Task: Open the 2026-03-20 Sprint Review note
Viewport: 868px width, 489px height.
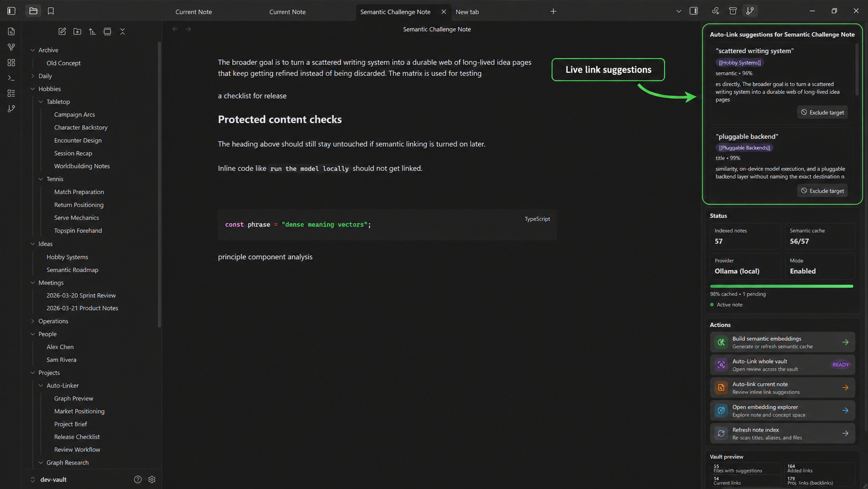Action: coord(81,295)
